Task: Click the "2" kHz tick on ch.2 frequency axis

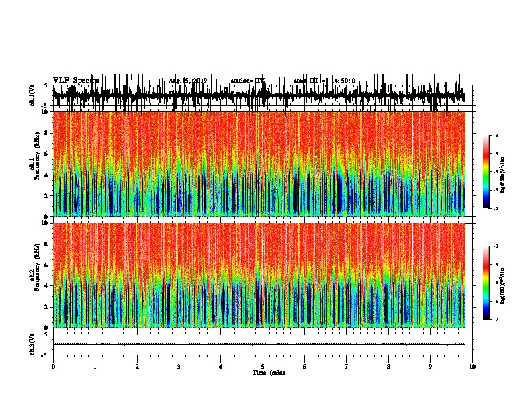Action: click(47, 307)
